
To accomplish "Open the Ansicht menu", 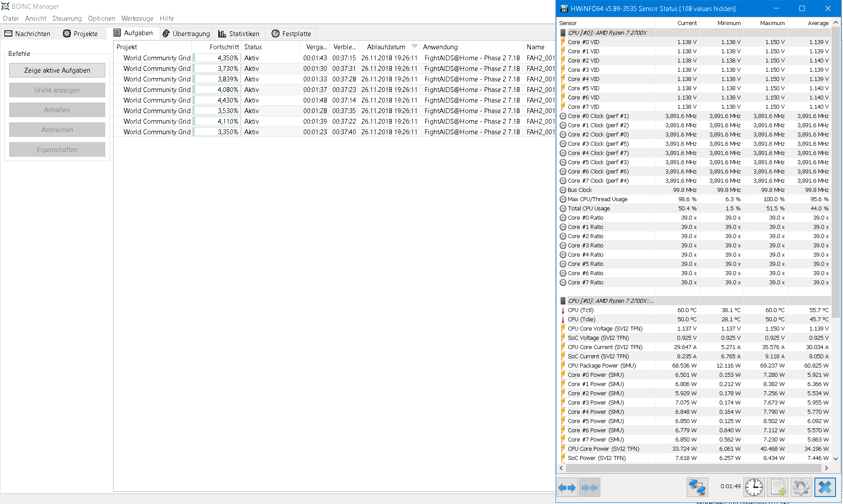I will pos(36,18).
